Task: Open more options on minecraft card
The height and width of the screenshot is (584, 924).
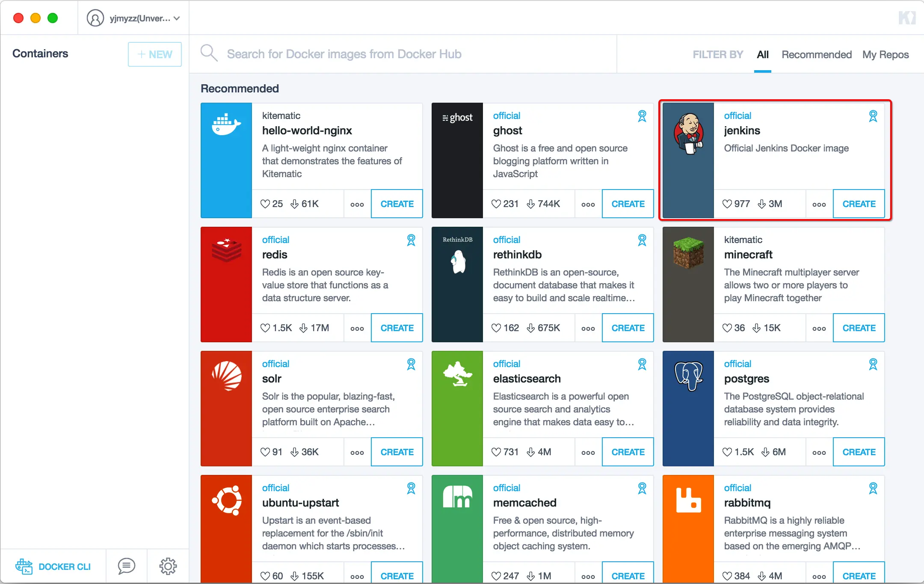Action: tap(819, 329)
